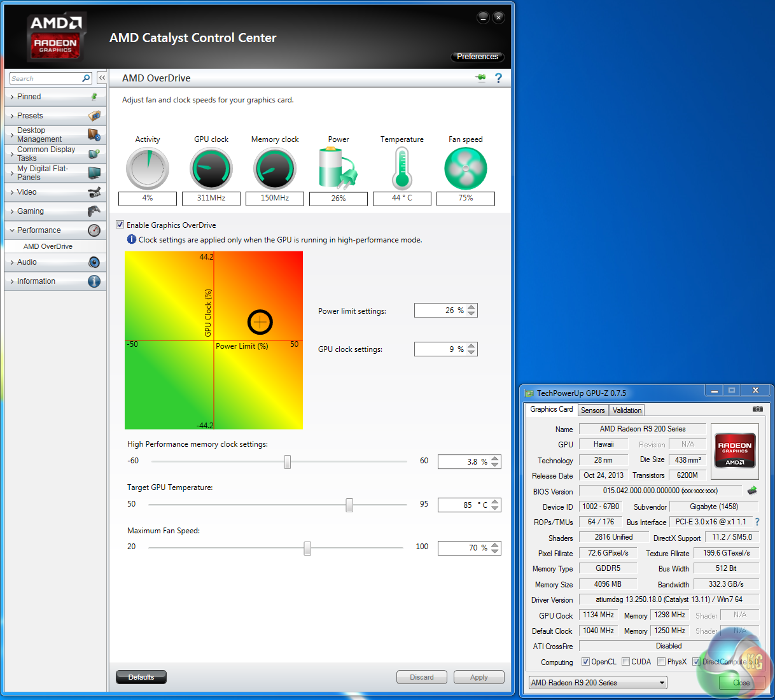This screenshot has height=700, width=775.
Task: Open the Validation tab in GPU-Z
Action: (x=627, y=410)
